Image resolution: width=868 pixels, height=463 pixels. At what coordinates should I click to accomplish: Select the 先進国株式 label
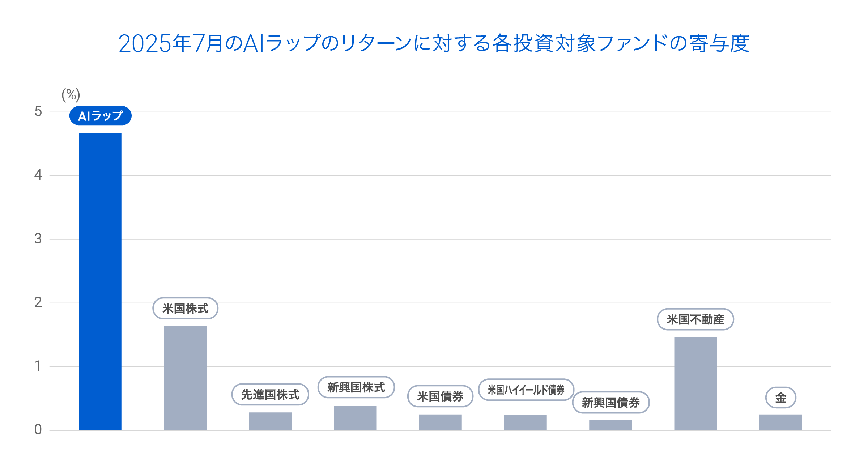click(270, 394)
